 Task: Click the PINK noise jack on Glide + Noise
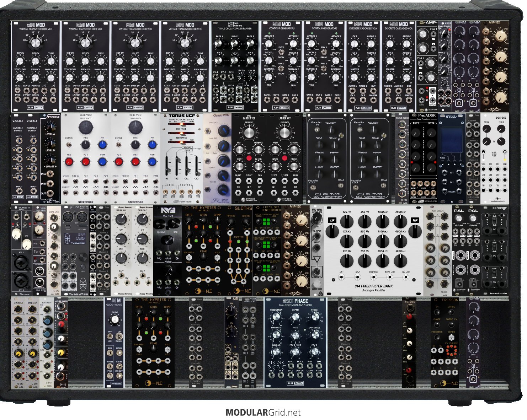110,376
